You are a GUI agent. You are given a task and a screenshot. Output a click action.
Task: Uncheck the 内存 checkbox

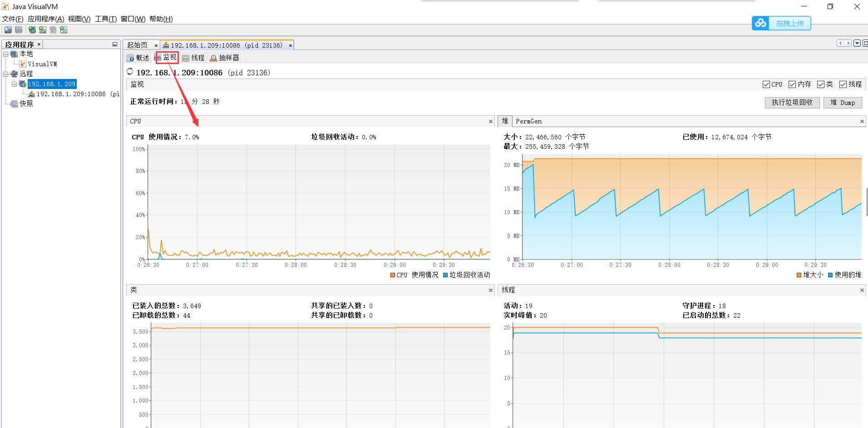(792, 84)
